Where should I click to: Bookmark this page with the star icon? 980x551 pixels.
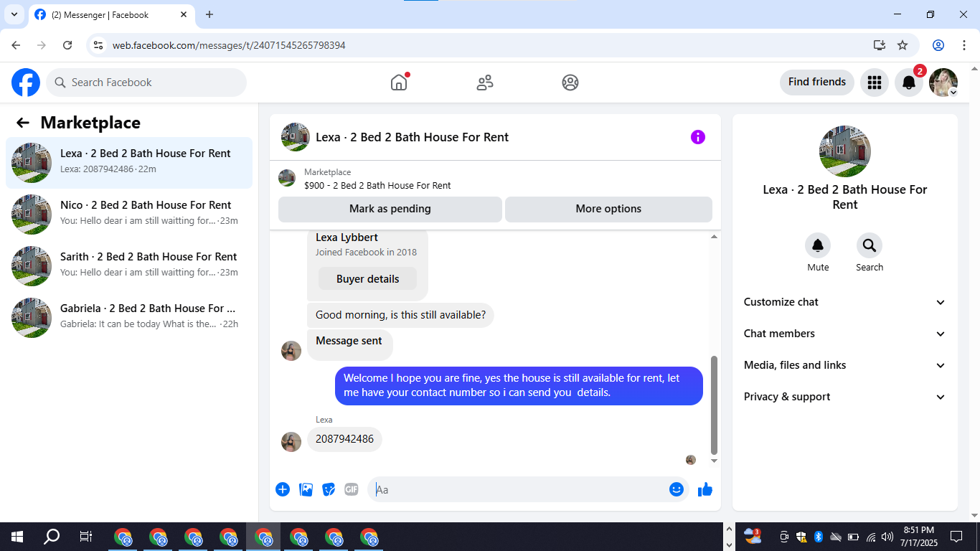tap(903, 45)
